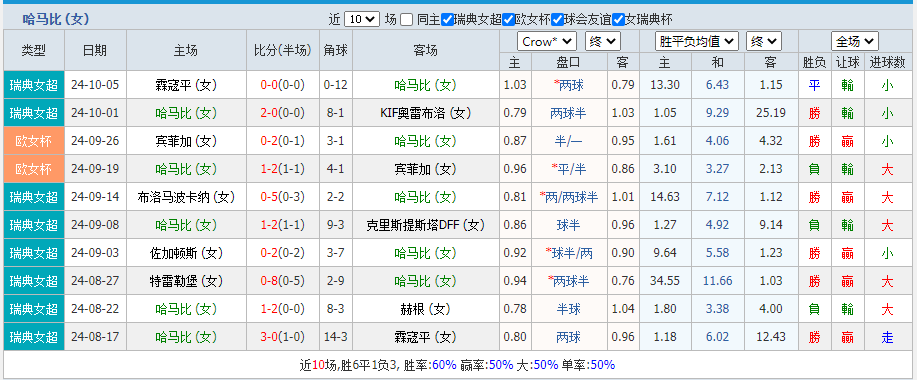Click the 比分(半场) column header
The height and width of the screenshot is (380, 917).
coord(283,50)
